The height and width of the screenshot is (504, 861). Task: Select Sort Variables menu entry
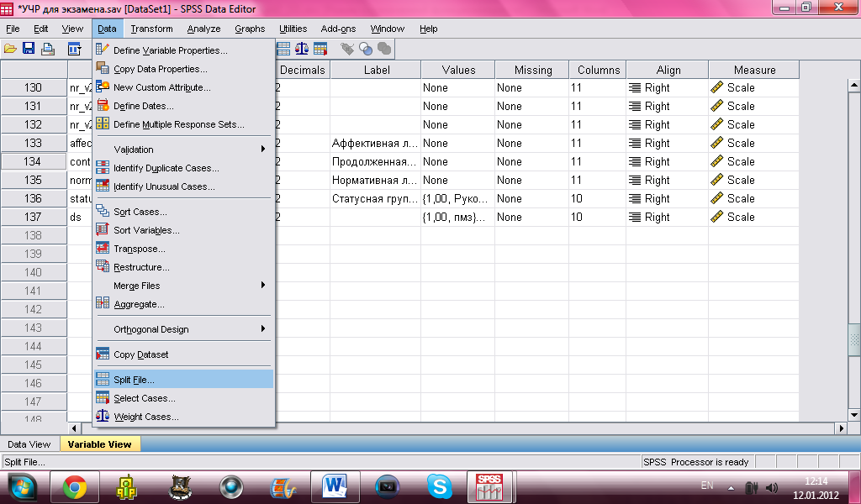[183, 230]
